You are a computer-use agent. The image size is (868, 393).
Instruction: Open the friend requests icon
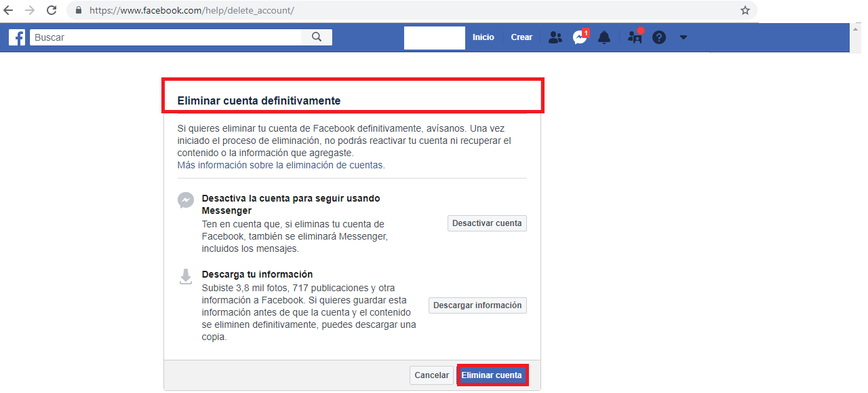coord(555,37)
